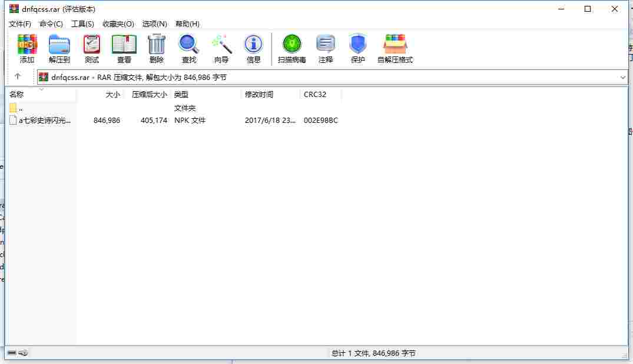This screenshot has height=364, width=633.
Task: Click the NPK 文件 type cell
Action: pos(190,120)
